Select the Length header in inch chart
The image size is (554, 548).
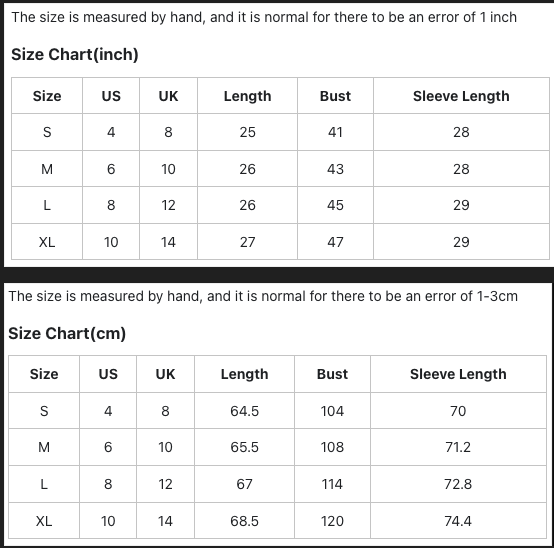coord(247,96)
